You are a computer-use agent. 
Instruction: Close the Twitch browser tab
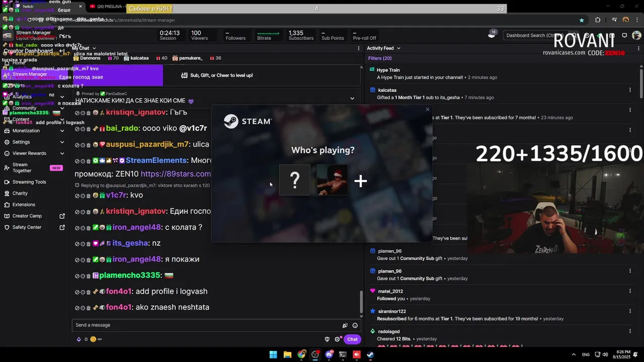[x=80, y=7]
